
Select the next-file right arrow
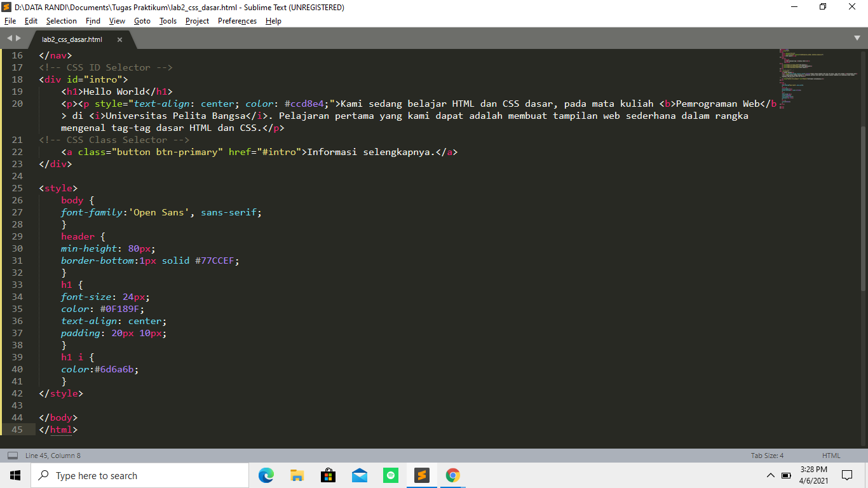coord(19,37)
